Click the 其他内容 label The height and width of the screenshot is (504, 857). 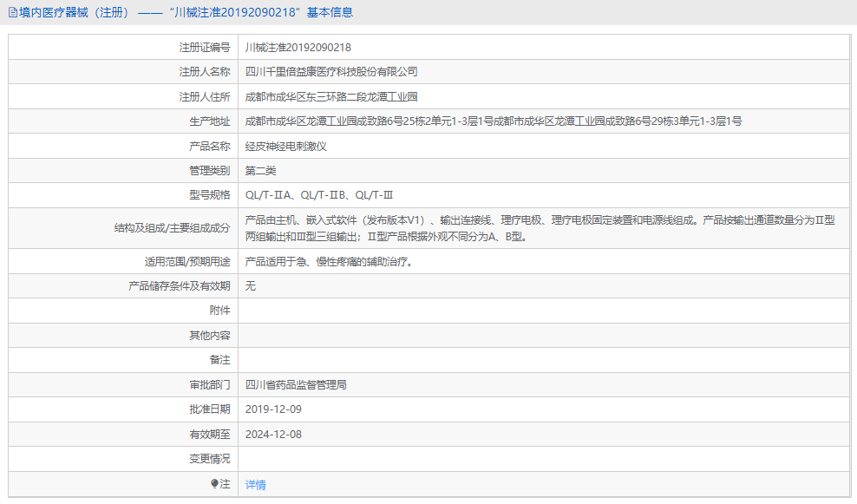(210, 335)
